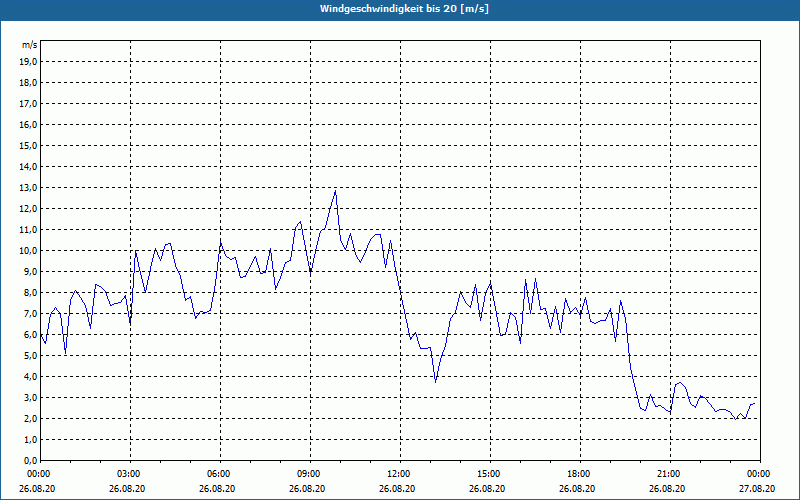This screenshot has height=500, width=800.
Task: Click the '15:00' time label
Action: (x=490, y=474)
